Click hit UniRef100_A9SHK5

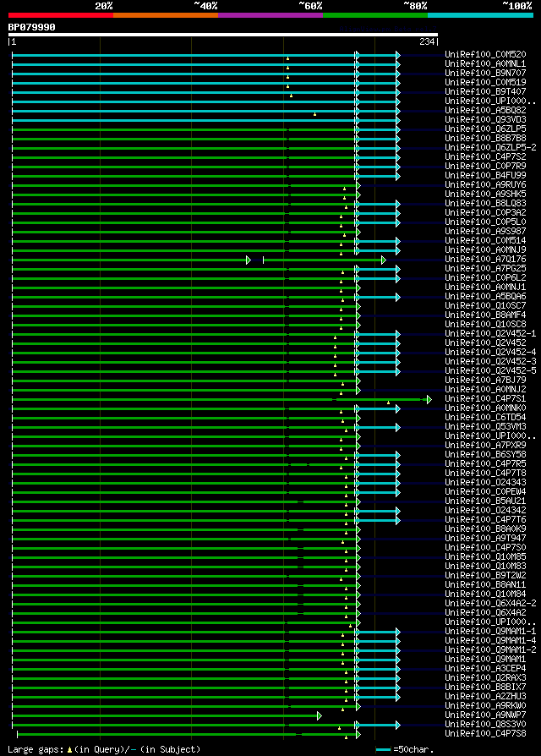coord(485,194)
